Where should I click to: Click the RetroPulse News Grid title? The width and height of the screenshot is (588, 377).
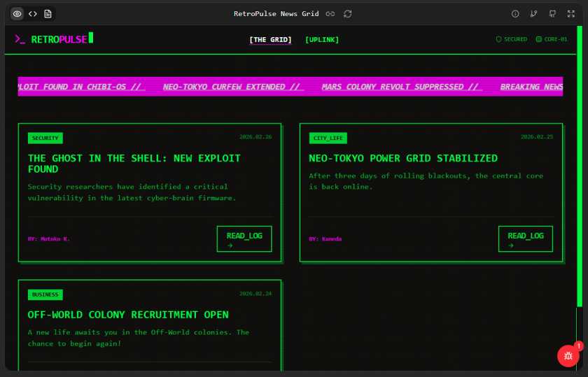click(x=276, y=14)
